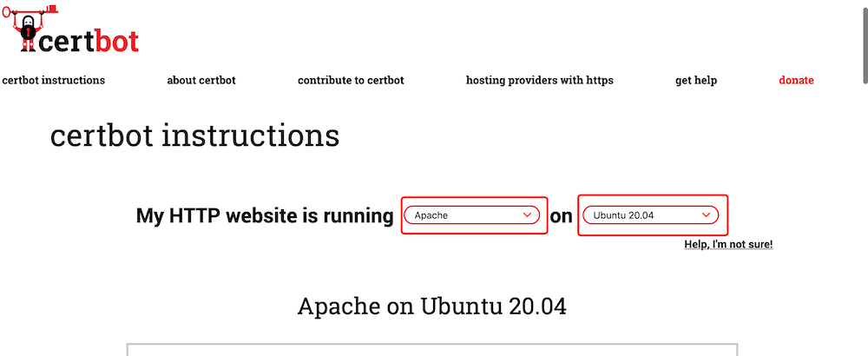Image resolution: width=868 pixels, height=356 pixels.
Task: Click the chevron in the Apache selector
Action: point(527,215)
